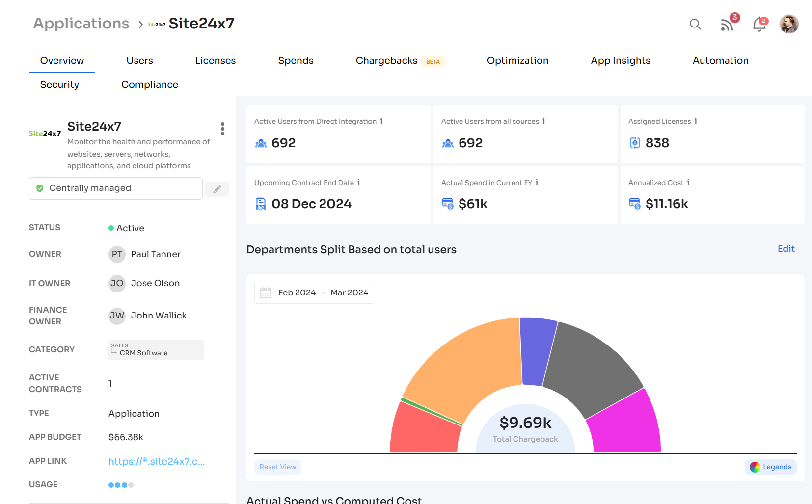Image resolution: width=812 pixels, height=504 pixels.
Task: Click the Active status value
Action: tap(127, 228)
